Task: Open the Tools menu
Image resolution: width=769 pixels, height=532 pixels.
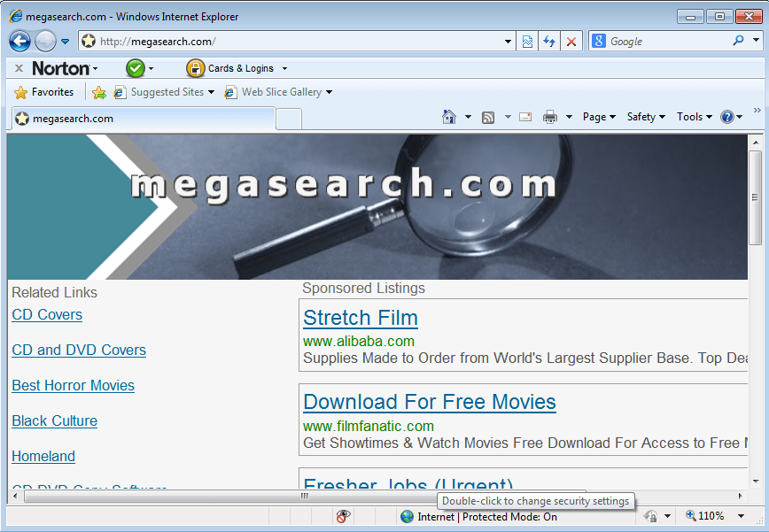Action: [694, 117]
